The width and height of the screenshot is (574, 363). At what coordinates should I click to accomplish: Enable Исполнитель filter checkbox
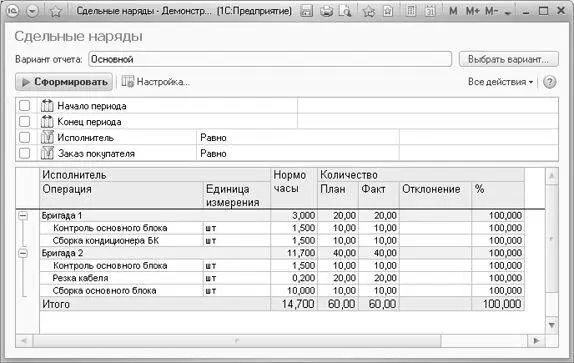25,138
